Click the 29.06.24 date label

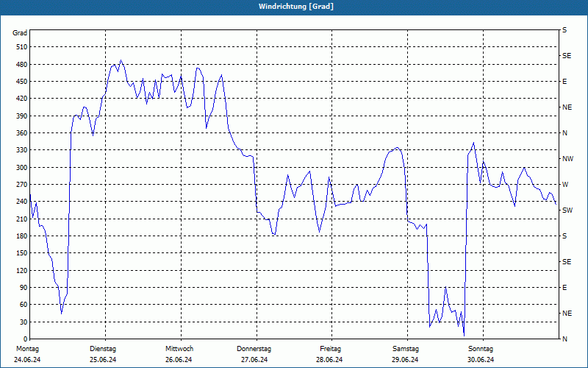[406, 360]
